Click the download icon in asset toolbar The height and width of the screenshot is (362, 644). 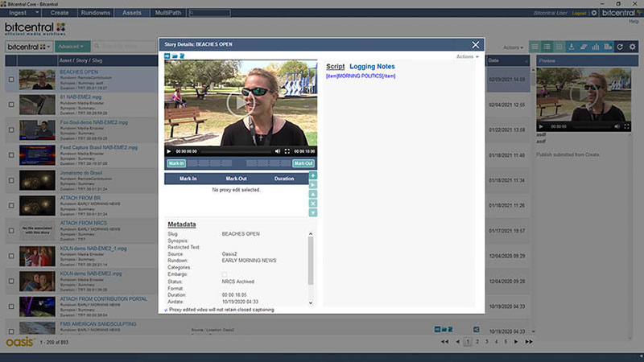pos(571,47)
